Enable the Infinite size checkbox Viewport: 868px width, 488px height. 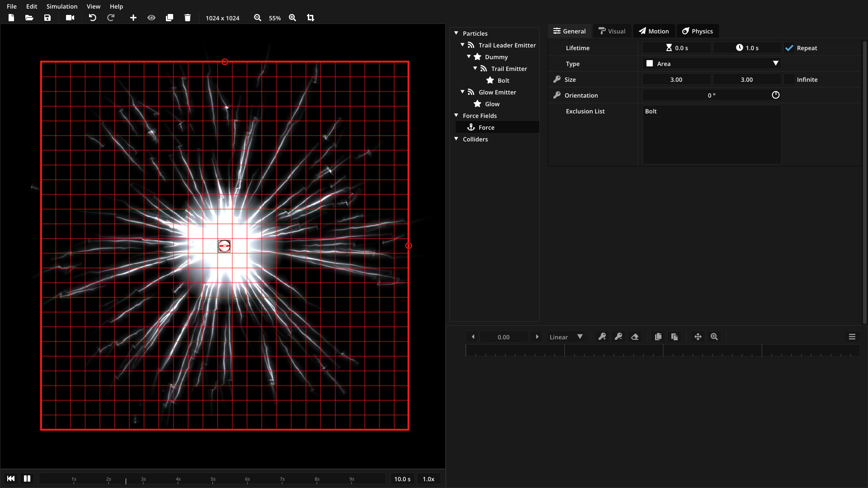tap(789, 80)
